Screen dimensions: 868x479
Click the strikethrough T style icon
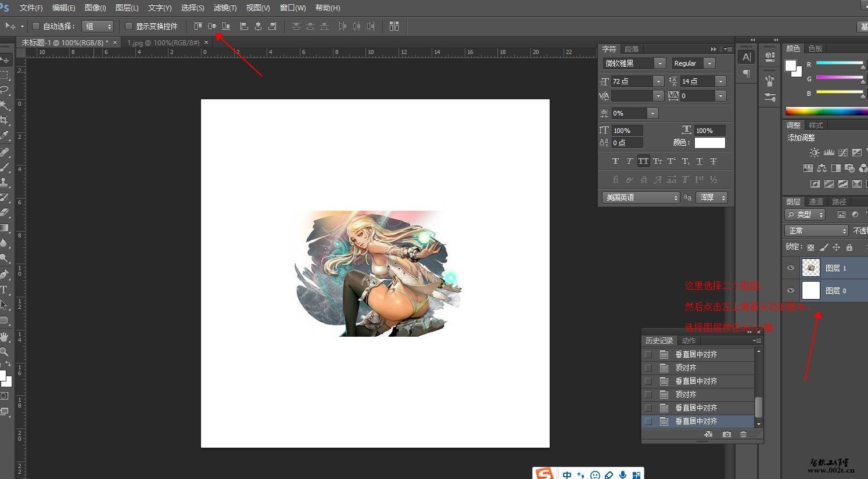pyautogui.click(x=713, y=161)
